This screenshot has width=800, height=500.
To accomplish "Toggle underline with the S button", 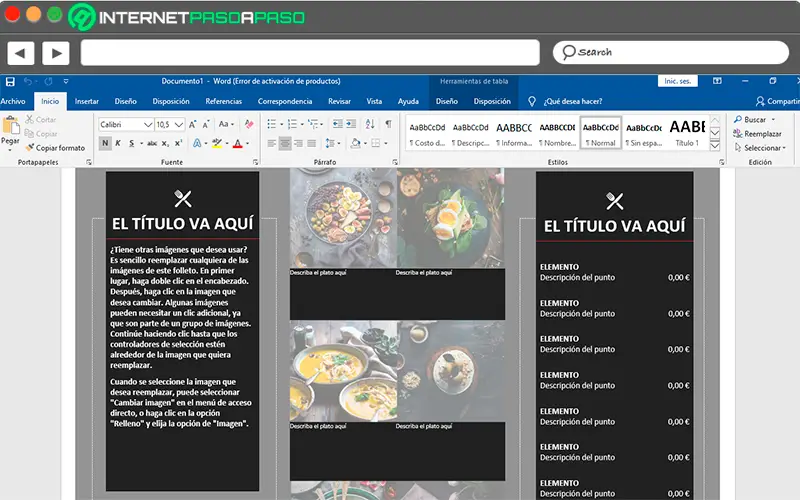I will (x=132, y=143).
